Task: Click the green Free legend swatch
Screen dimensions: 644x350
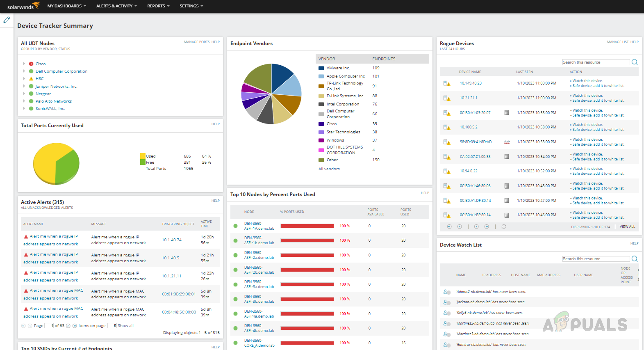Action: [x=143, y=162]
